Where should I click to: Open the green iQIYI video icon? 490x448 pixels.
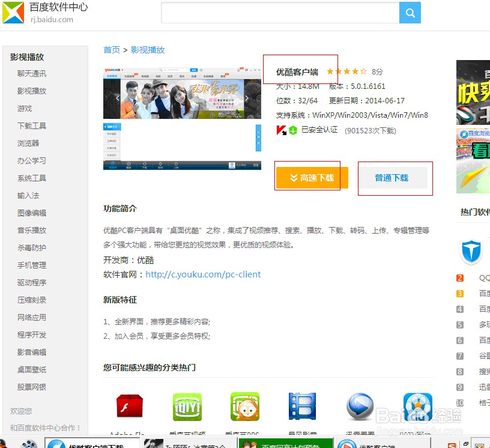(187, 407)
